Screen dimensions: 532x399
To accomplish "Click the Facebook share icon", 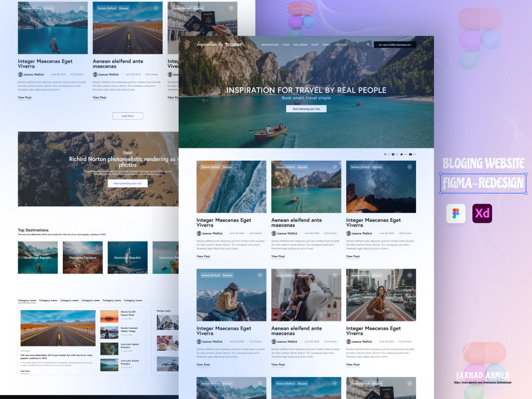I will pos(385,154).
